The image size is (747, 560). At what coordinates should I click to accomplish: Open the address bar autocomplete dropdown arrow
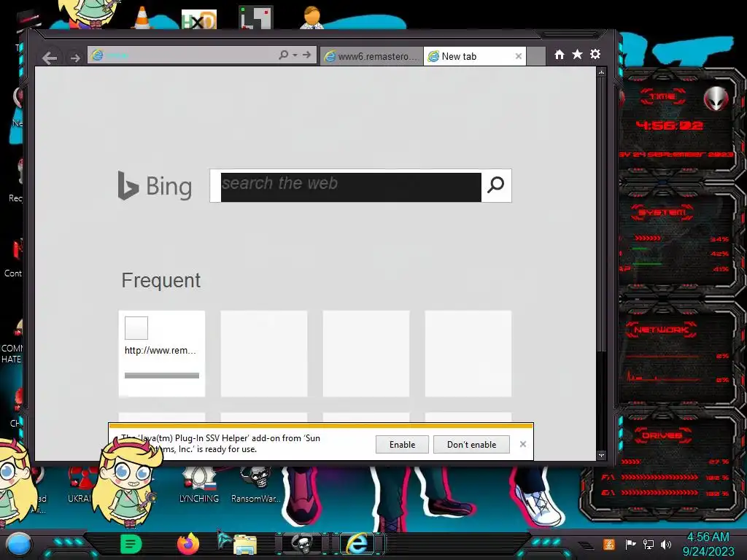tap(295, 55)
